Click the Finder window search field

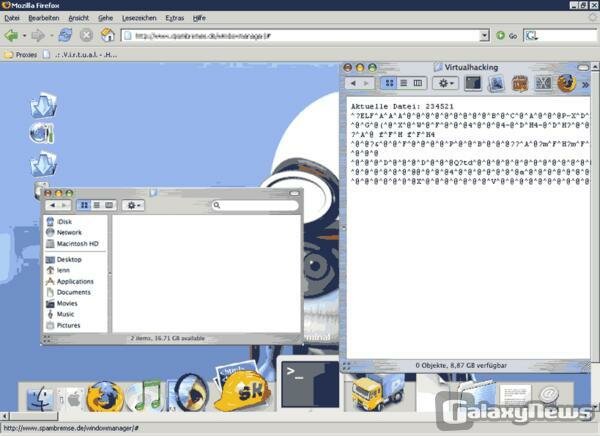(255, 206)
